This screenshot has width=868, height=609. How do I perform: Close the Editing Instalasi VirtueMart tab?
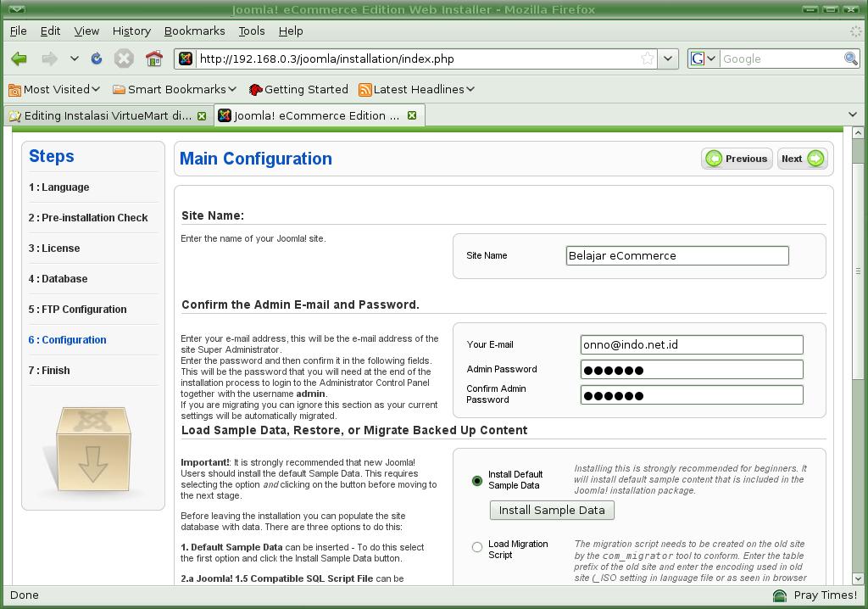coord(202,115)
